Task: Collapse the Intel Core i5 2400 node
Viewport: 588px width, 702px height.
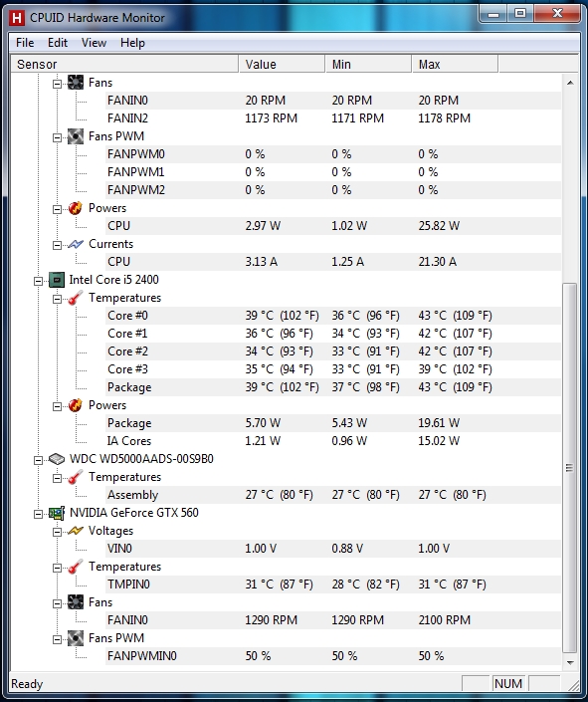Action: pos(39,281)
